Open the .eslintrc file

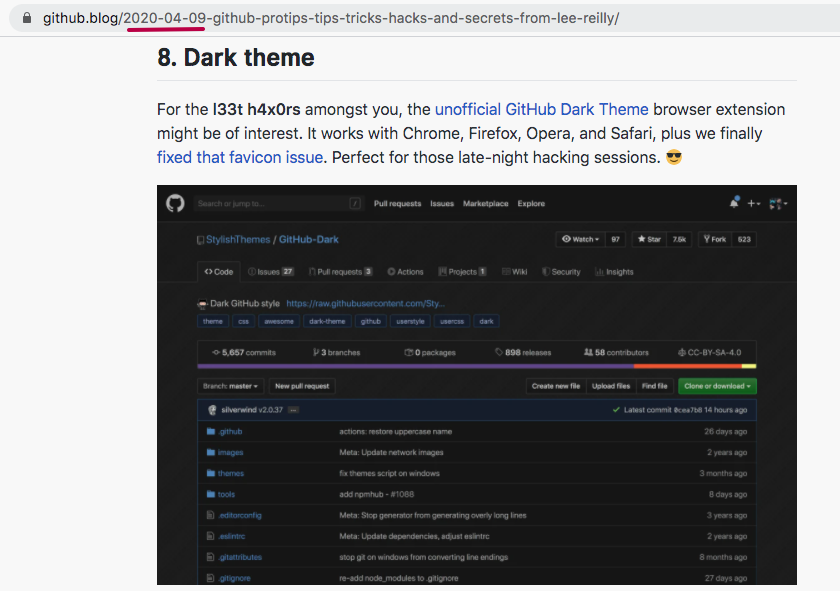[x=232, y=536]
